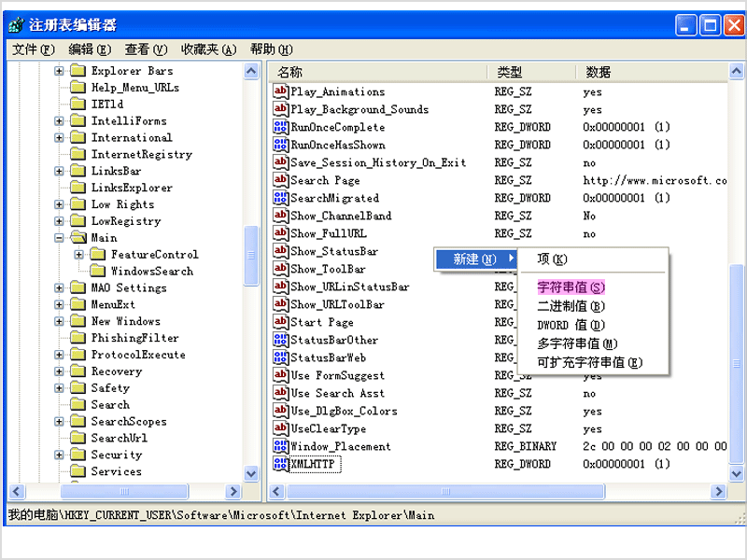Expand the IntelliForms key
Screen dimensions: 747x560
[59, 121]
